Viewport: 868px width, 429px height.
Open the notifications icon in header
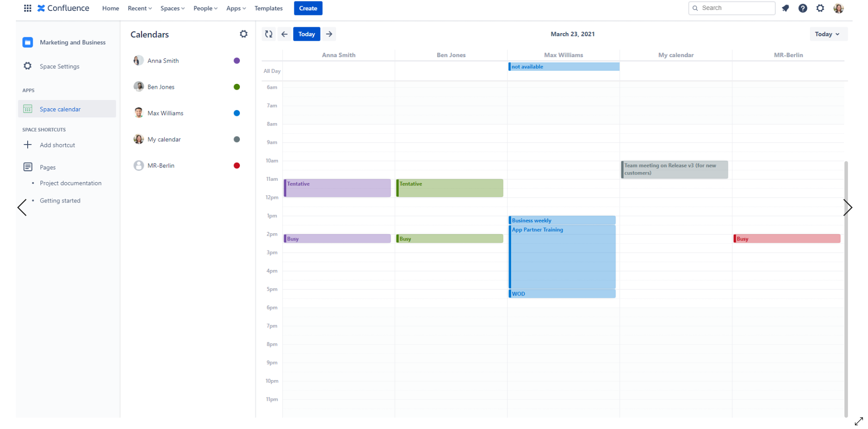pos(785,8)
